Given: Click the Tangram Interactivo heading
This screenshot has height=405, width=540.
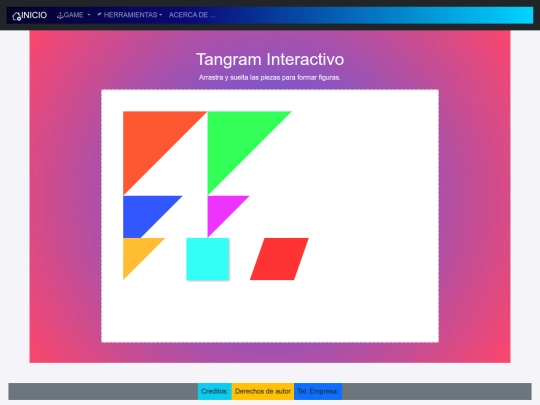Looking at the screenshot, I should click(x=270, y=60).
